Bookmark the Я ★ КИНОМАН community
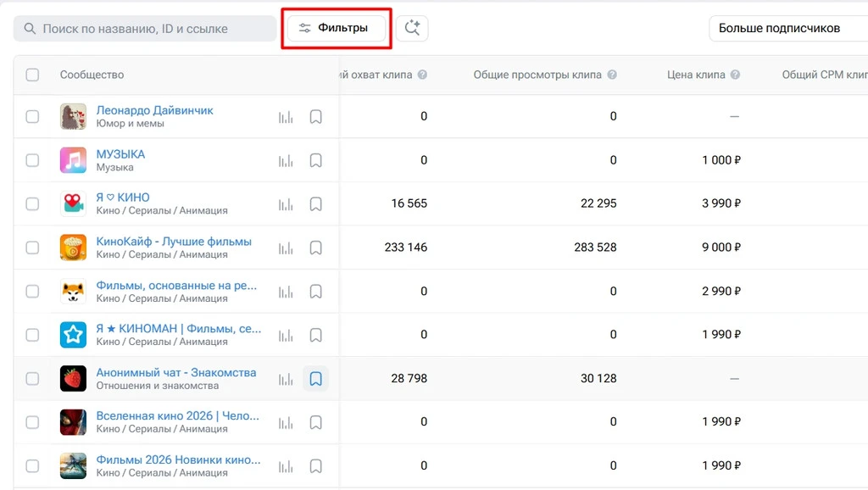Viewport: 868px width, 490px height. (x=315, y=336)
